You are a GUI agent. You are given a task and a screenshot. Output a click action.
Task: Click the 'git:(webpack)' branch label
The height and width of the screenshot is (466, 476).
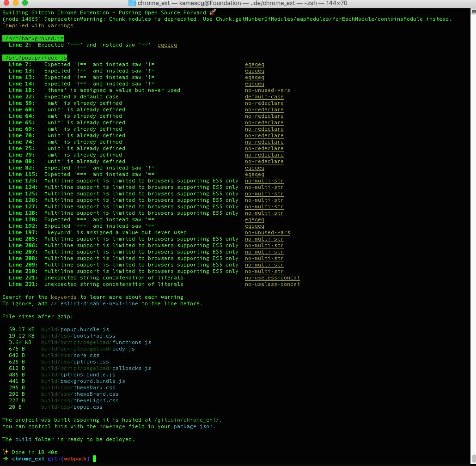(x=68, y=459)
